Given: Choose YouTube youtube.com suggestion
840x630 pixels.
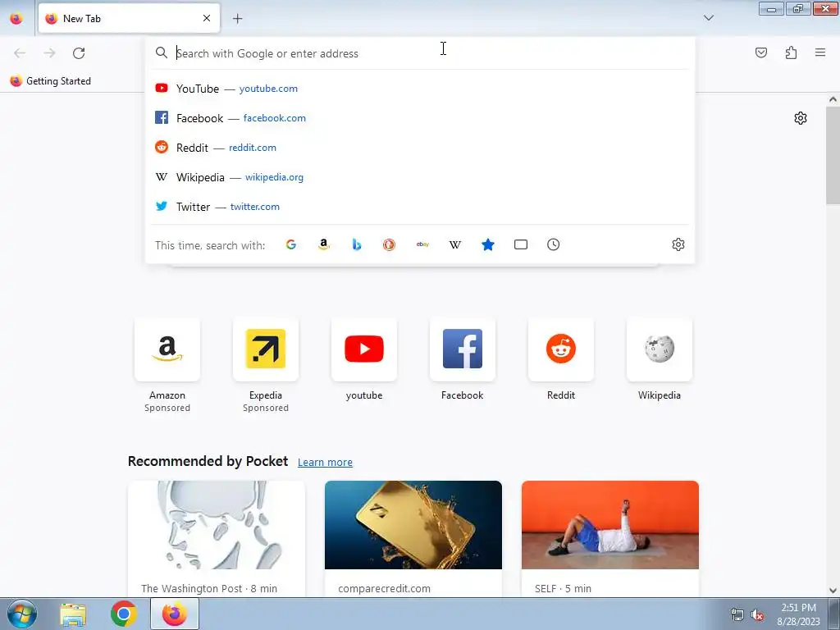Looking at the screenshot, I should pyautogui.click(x=421, y=89).
